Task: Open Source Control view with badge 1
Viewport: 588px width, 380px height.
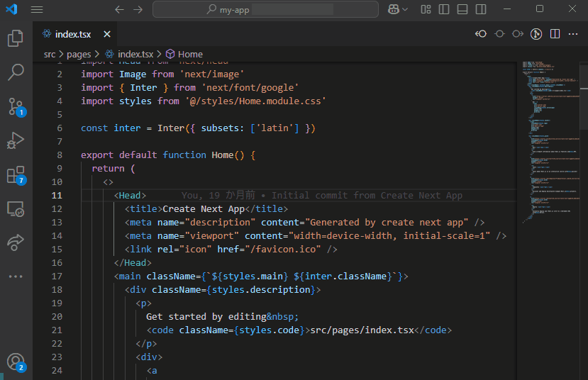Action: [16, 107]
